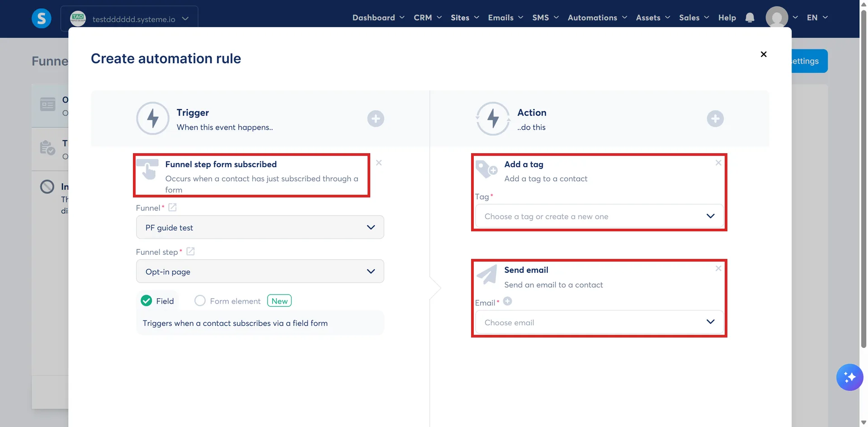Open the Automations menu
The height and width of the screenshot is (427, 868).
pyautogui.click(x=597, y=18)
